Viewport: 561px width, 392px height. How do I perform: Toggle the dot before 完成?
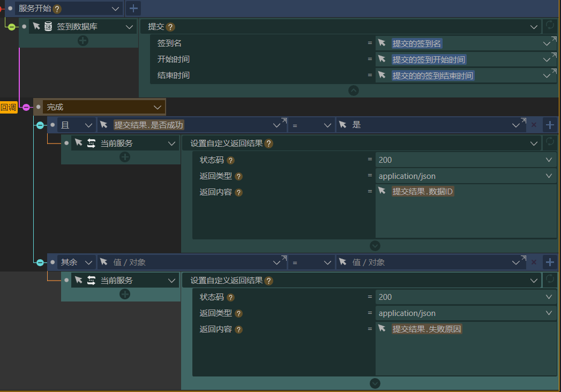(x=38, y=107)
